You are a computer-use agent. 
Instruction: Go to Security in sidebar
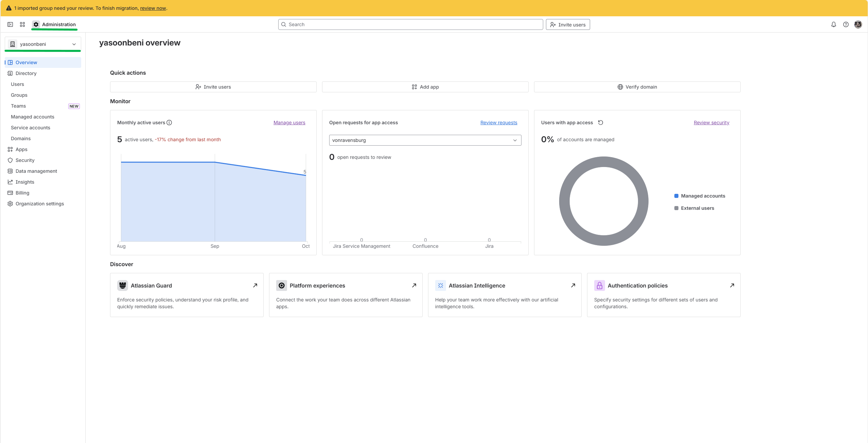point(25,160)
